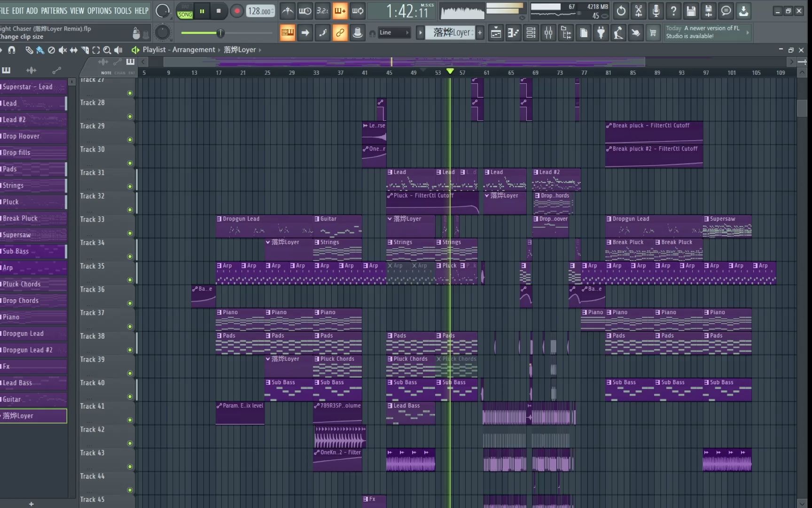Open the OPTIONS menu
Screen dimensions: 812x508
coord(99,11)
